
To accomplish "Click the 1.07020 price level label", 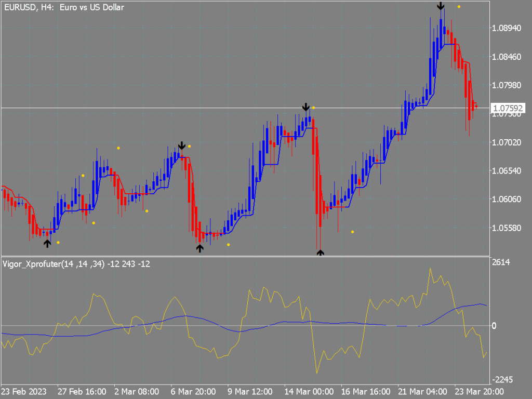I will [507, 142].
